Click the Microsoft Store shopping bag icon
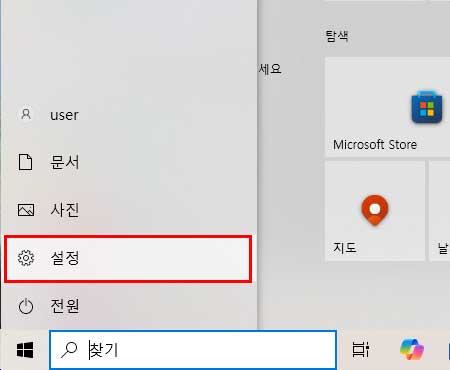Viewport: 450px width, 370px height. [x=427, y=107]
